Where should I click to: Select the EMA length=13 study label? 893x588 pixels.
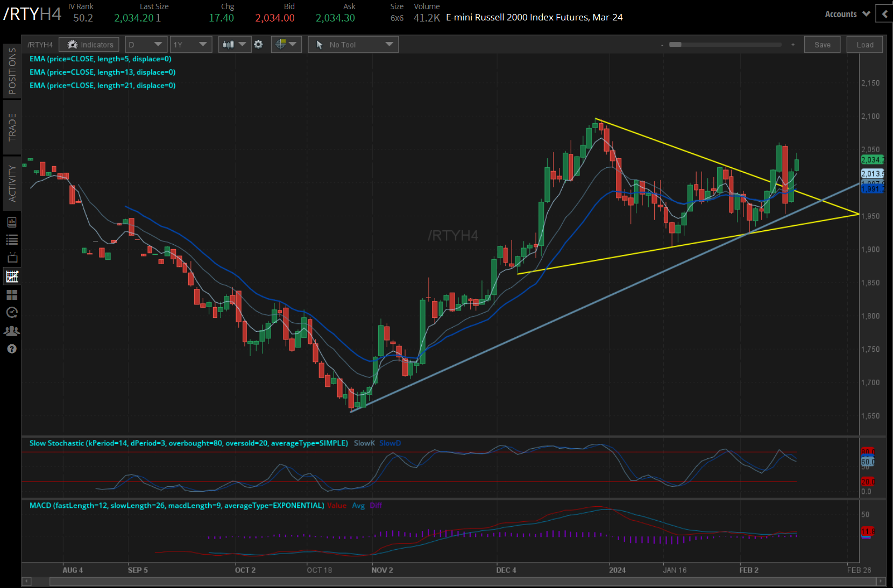click(x=103, y=72)
